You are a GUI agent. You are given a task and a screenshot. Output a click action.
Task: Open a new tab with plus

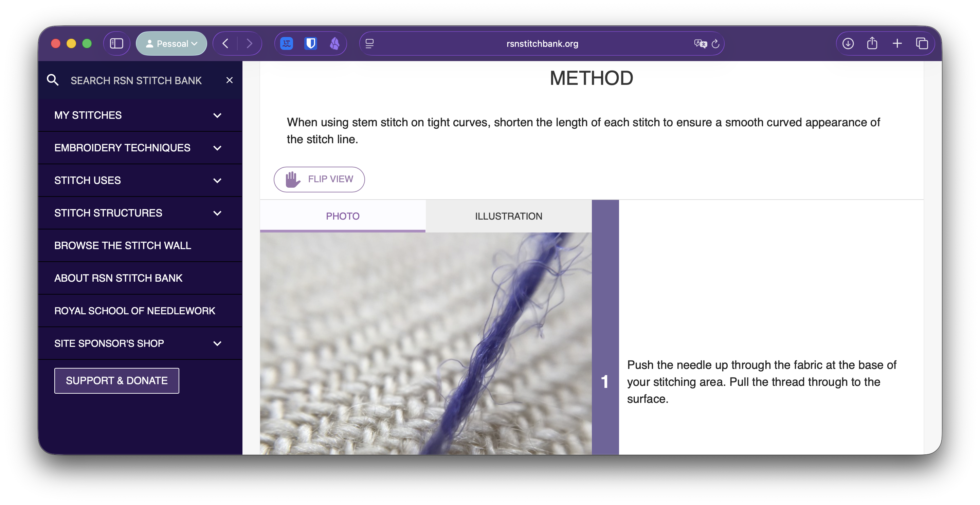[897, 44]
